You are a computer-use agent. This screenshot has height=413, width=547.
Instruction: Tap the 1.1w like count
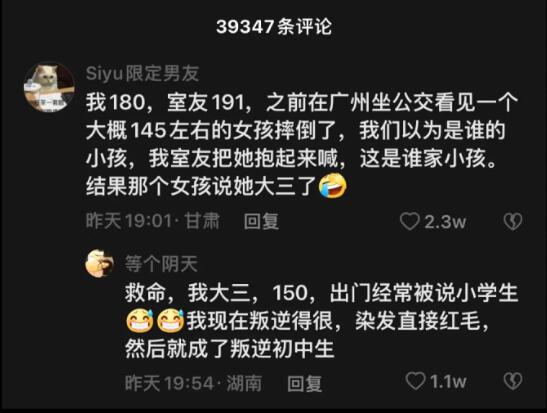tap(448, 381)
